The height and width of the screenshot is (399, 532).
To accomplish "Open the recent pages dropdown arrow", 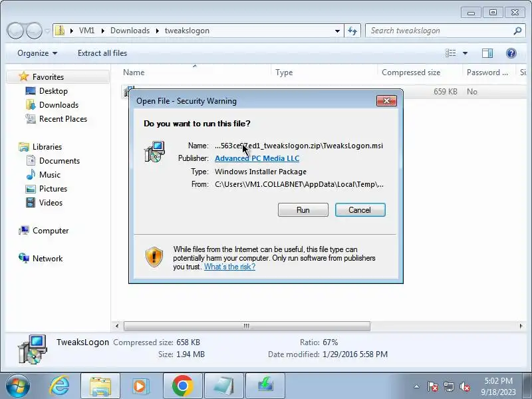I will point(47,31).
